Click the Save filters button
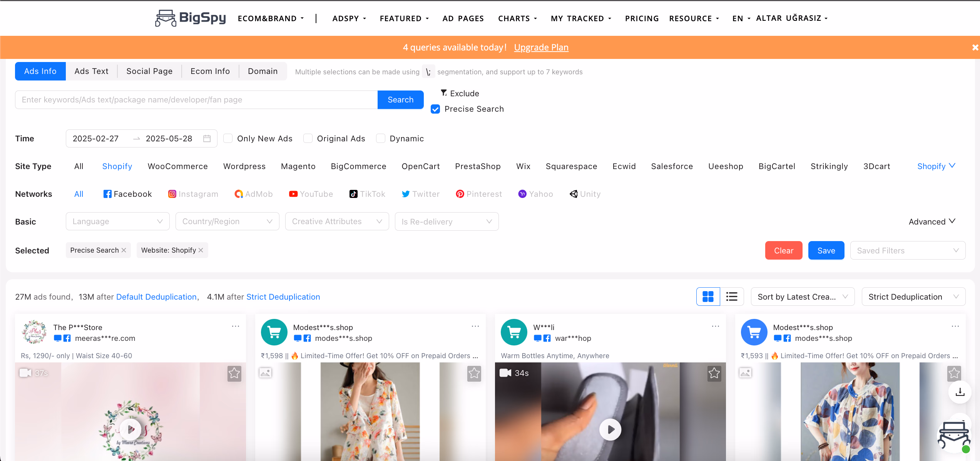Screen dimensions: 980x461 click(x=826, y=250)
